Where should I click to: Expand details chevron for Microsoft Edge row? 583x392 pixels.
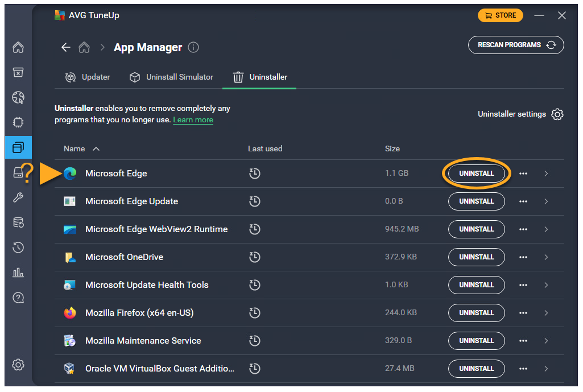point(546,174)
